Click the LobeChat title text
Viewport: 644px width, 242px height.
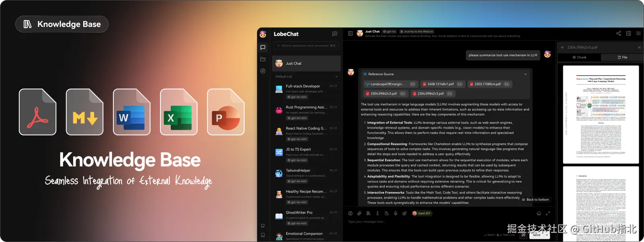286,34
